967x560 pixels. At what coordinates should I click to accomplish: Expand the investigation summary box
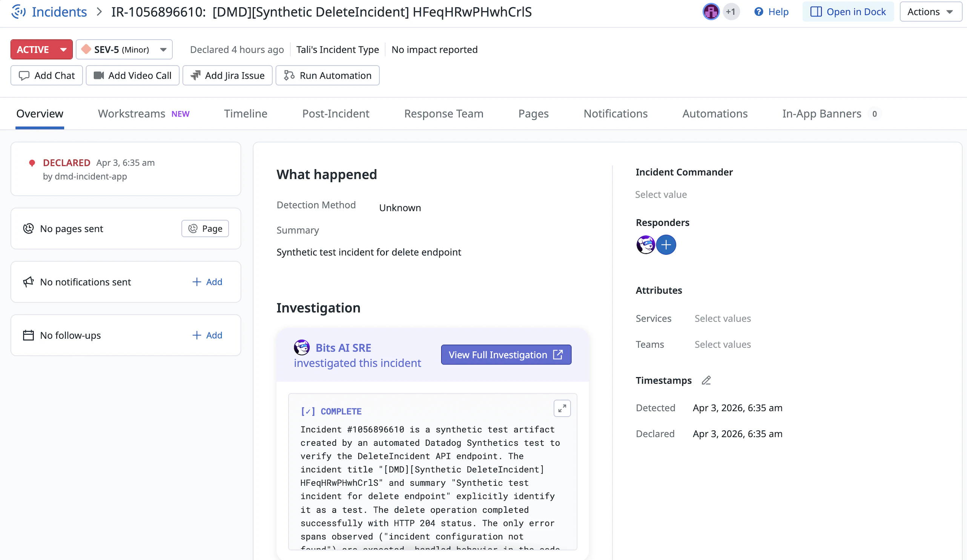562,409
